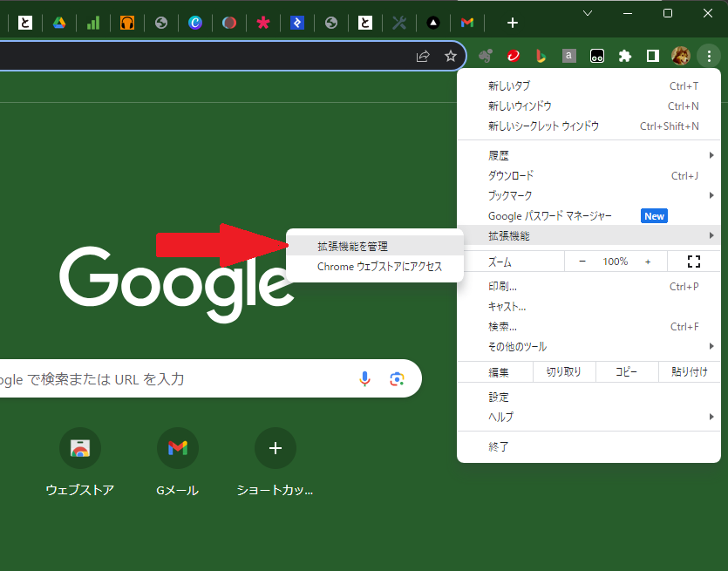Screen dimensions: 728x571
Task: Expand the ブックマーク submenu arrow
Action: point(711,195)
